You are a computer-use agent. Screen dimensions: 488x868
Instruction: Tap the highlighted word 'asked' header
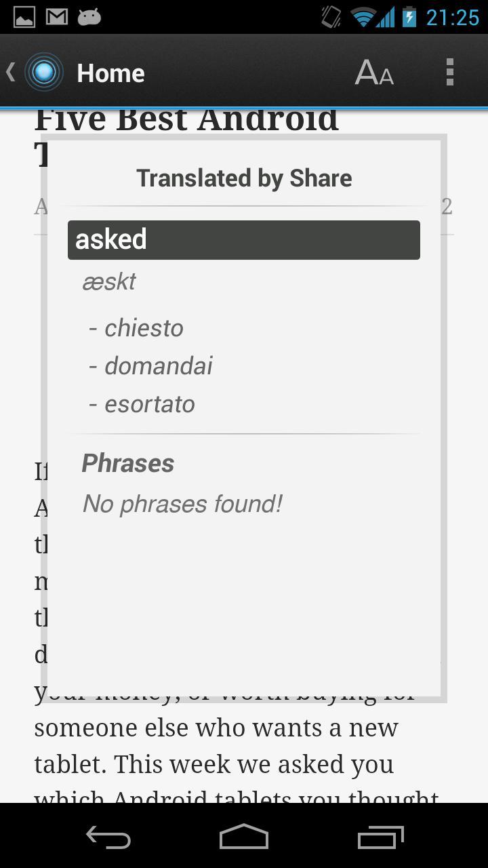point(244,240)
